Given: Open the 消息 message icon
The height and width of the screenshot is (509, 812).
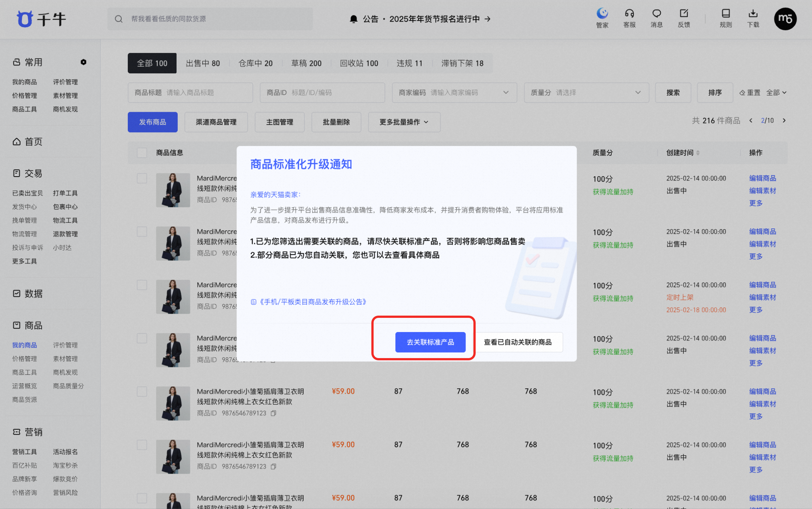Looking at the screenshot, I should [x=657, y=14].
